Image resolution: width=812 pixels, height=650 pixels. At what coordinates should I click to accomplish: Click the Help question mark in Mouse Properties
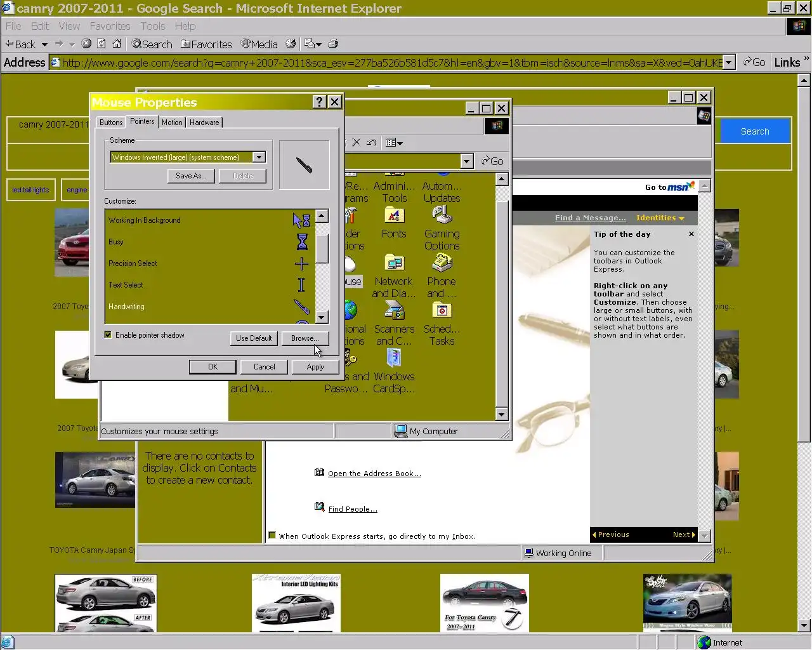320,102
